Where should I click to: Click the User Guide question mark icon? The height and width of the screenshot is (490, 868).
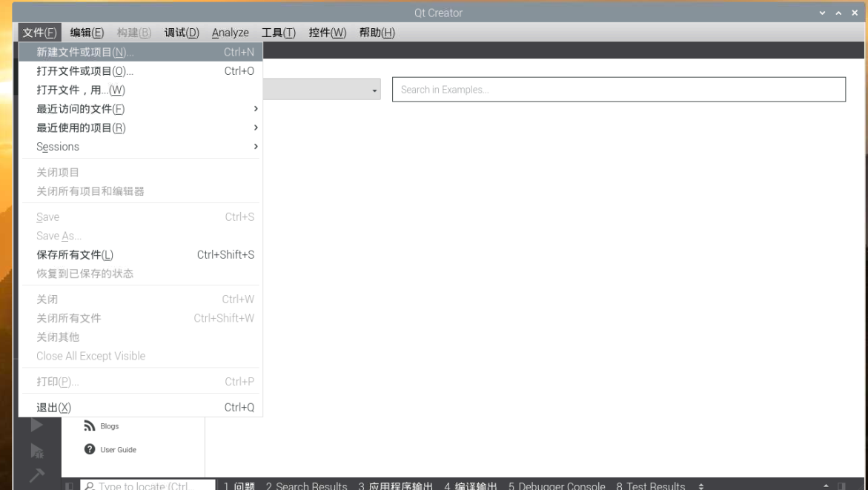(89, 449)
